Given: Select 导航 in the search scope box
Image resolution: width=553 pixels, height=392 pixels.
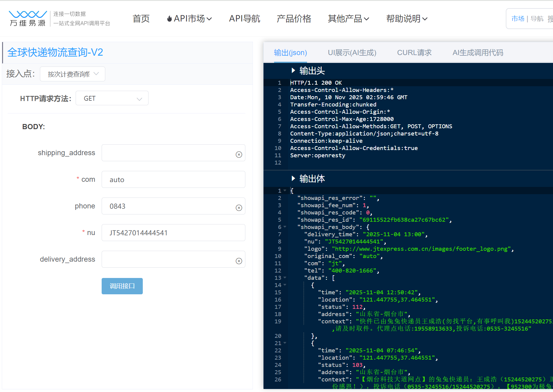Looking at the screenshot, I should point(537,19).
